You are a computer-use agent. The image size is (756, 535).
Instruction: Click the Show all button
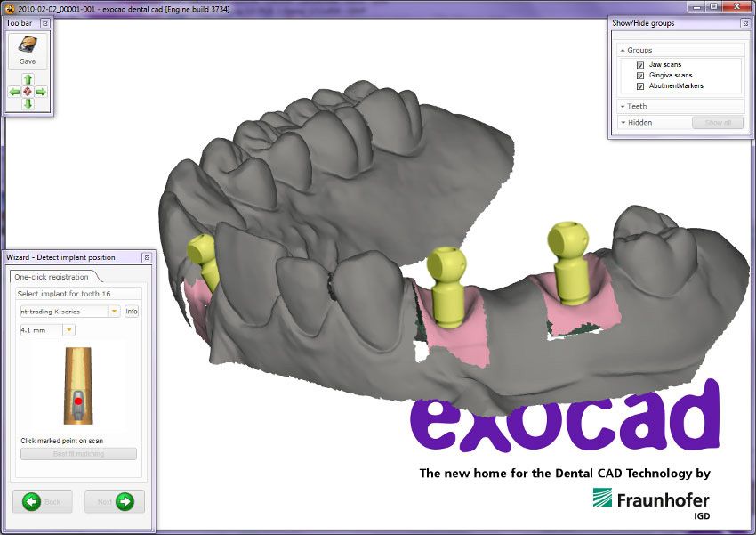coord(718,123)
